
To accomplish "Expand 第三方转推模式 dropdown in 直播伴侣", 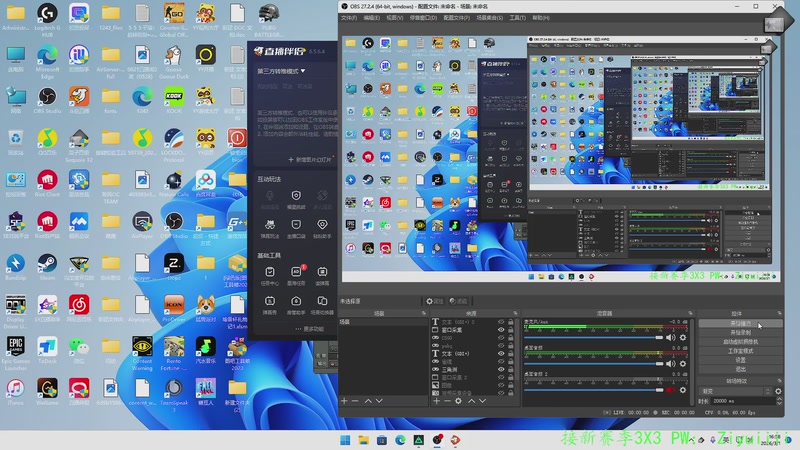I will [x=281, y=71].
